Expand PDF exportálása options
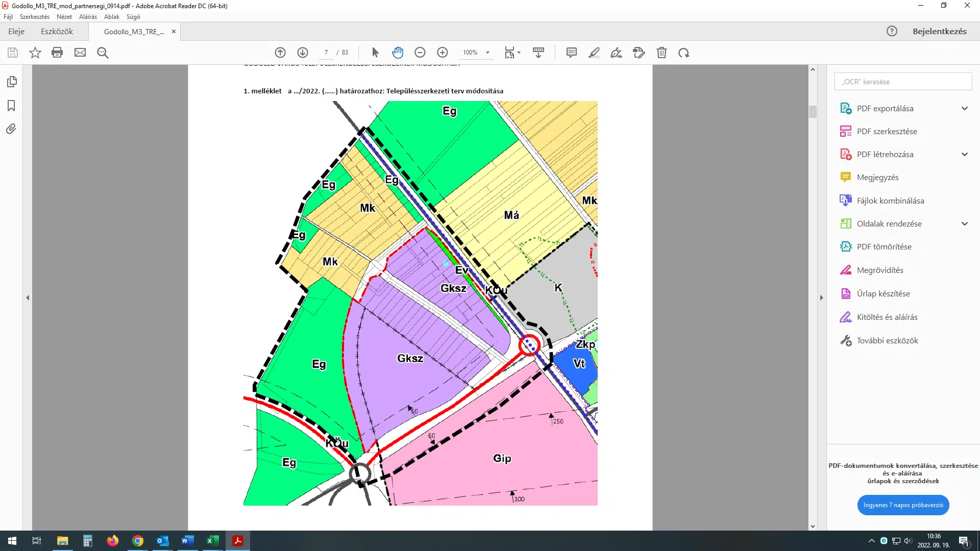This screenshot has width=980, height=551. 964,108
